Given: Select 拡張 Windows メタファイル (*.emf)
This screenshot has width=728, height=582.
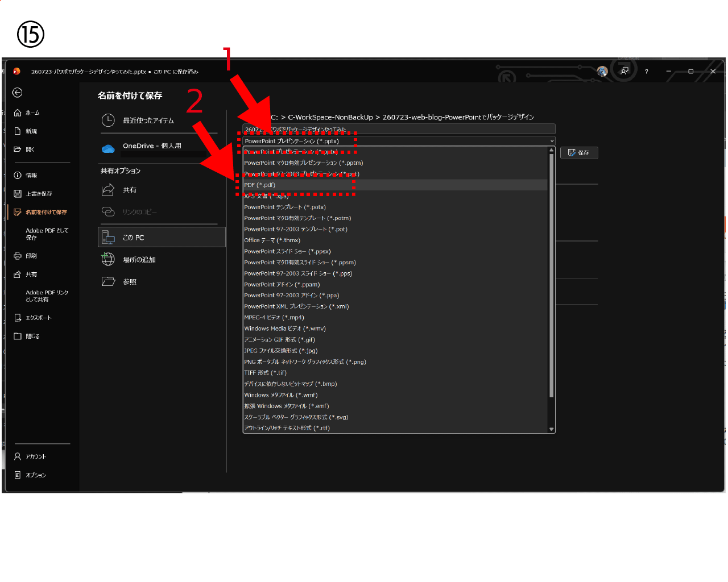Looking at the screenshot, I should pos(395,406).
